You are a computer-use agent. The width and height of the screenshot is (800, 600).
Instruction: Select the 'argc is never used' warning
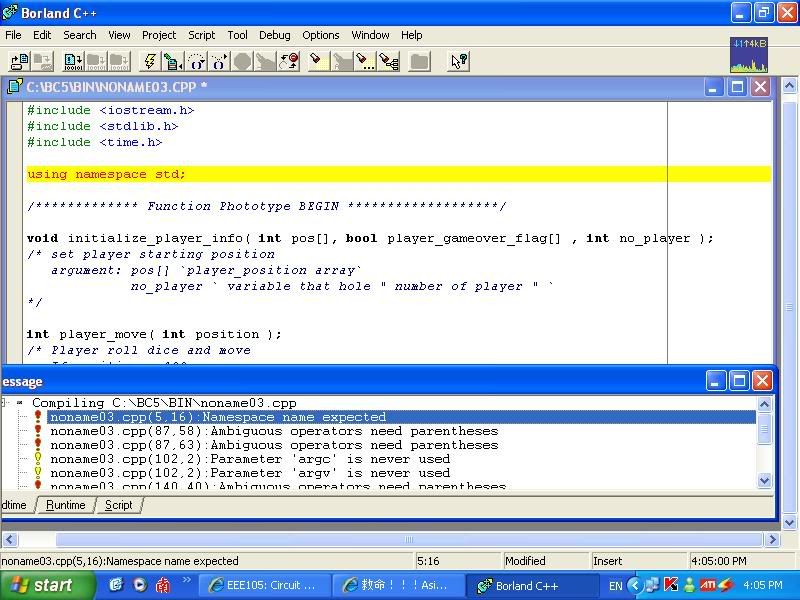pyautogui.click(x=250, y=459)
